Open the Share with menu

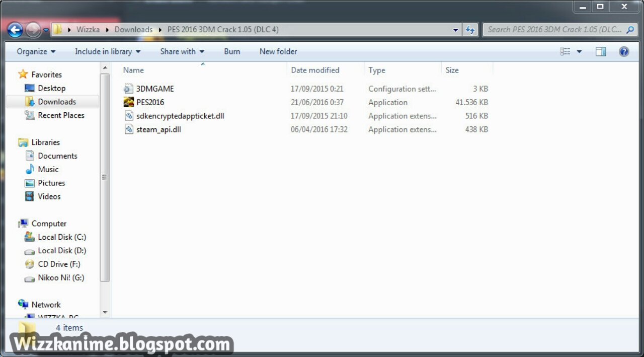tap(182, 51)
